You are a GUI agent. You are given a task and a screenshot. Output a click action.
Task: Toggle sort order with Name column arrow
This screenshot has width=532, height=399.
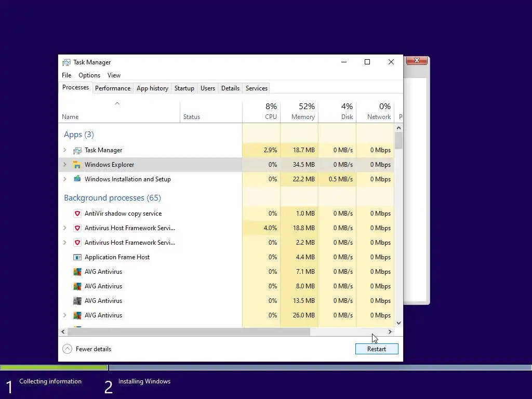coord(117,103)
